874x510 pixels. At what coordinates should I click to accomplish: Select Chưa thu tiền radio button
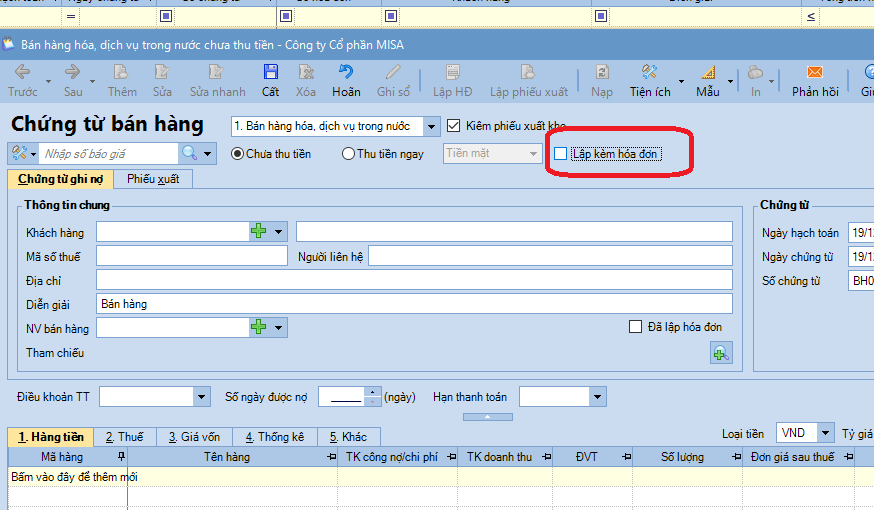(x=237, y=154)
